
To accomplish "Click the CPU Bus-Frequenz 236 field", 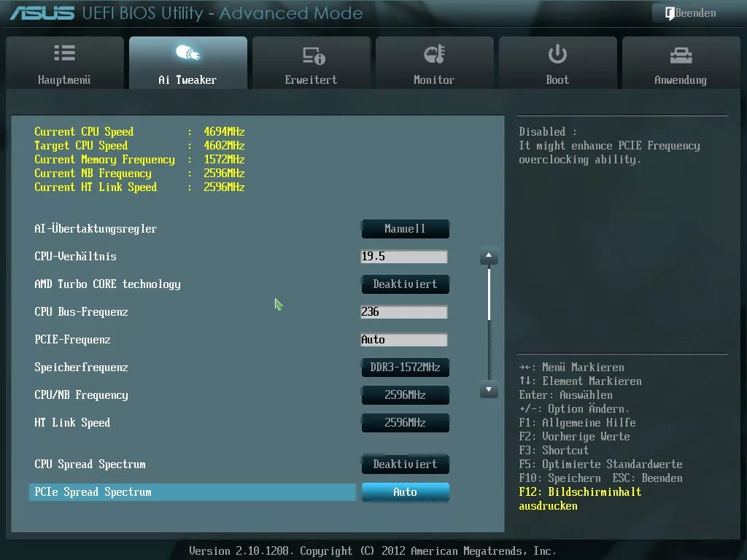I will (x=404, y=312).
